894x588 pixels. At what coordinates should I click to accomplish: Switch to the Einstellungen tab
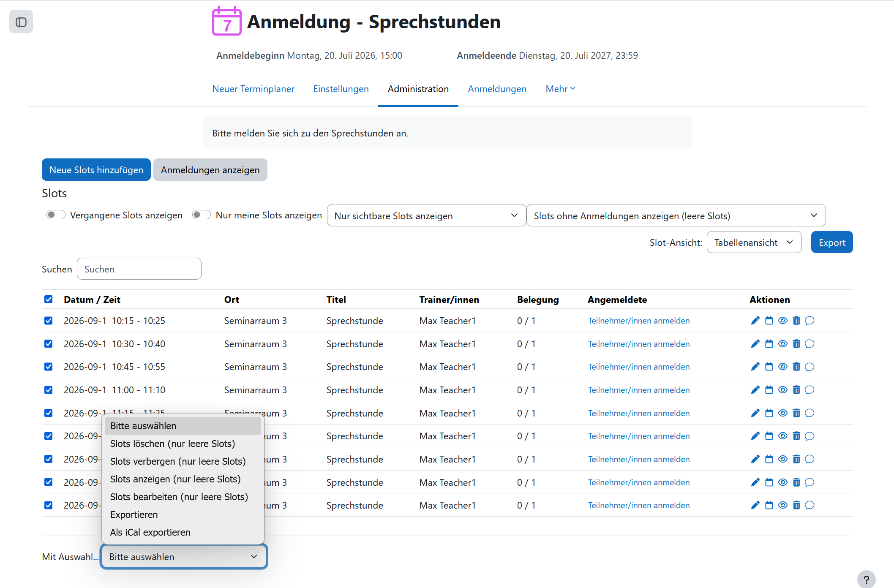(341, 89)
